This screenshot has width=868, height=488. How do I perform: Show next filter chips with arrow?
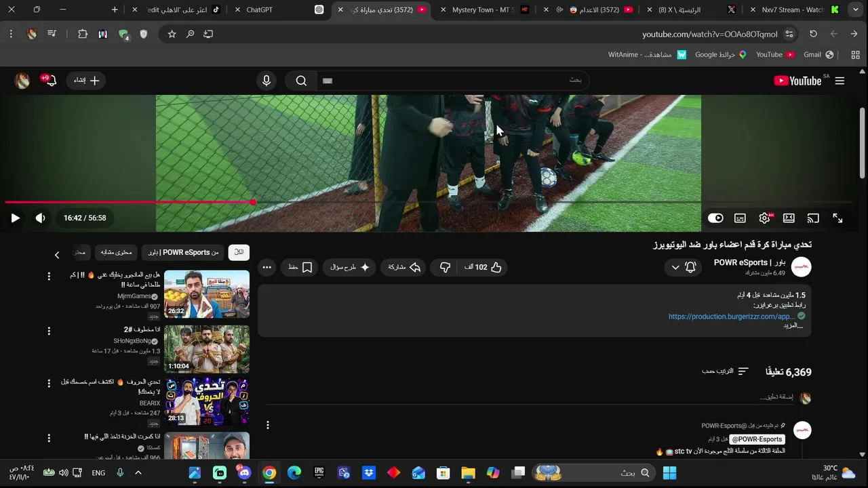tap(57, 255)
